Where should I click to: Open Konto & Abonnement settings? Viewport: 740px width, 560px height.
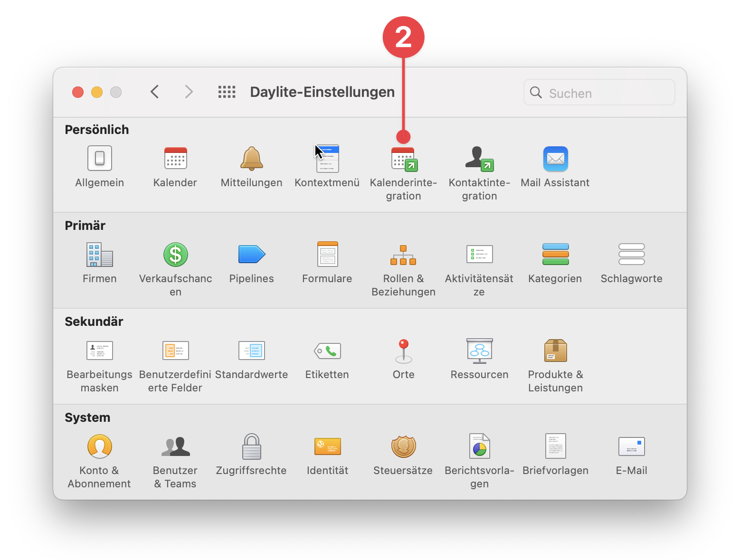pyautogui.click(x=99, y=446)
